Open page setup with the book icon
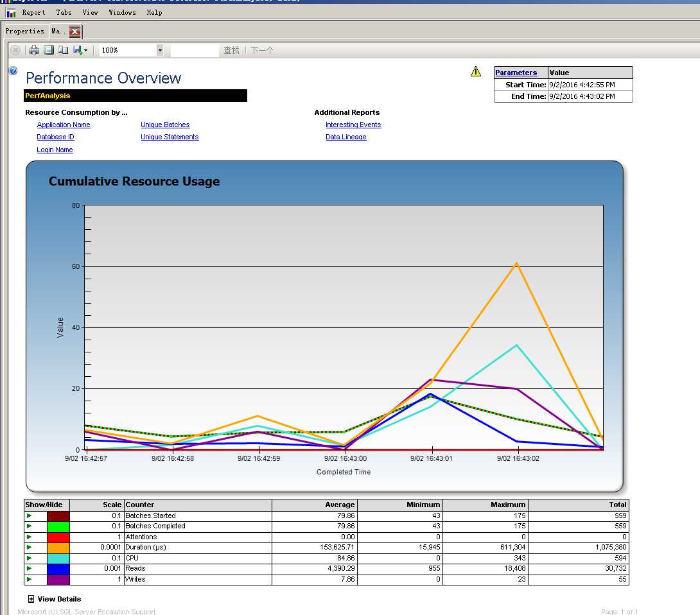700x615 pixels. (64, 50)
